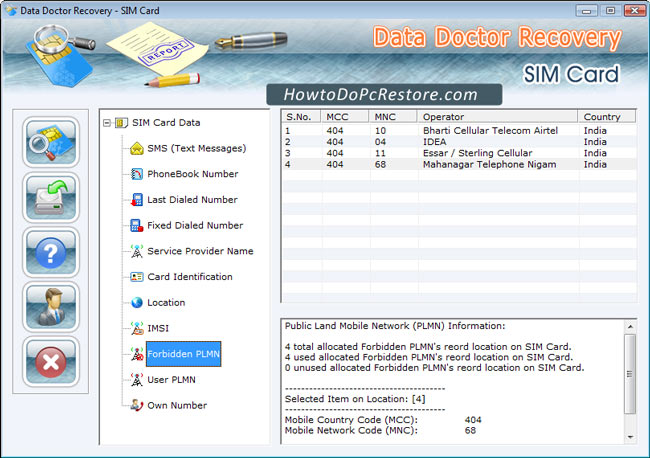Image resolution: width=650 pixels, height=458 pixels.
Task: Close the Data Doctor Recovery window
Action: tap(635, 10)
